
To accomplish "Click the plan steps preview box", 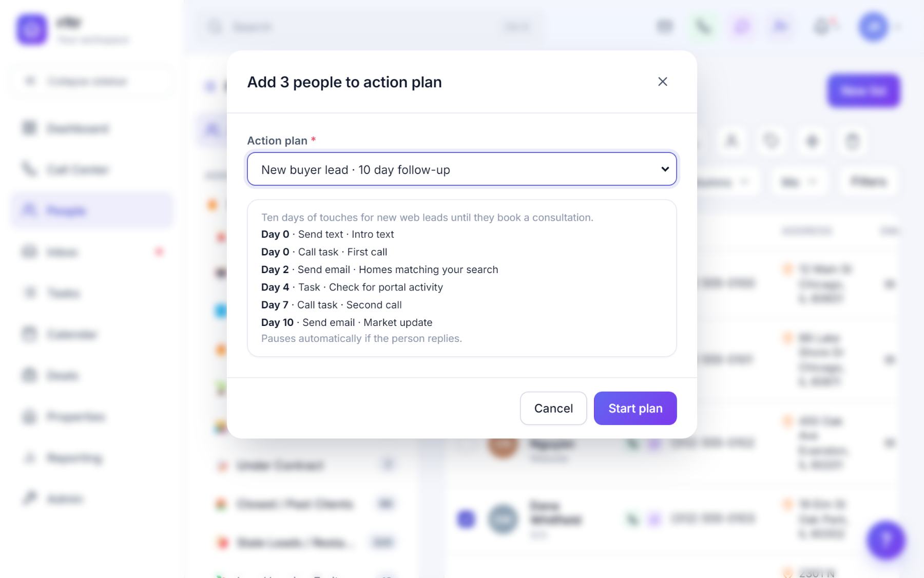I will [461, 278].
